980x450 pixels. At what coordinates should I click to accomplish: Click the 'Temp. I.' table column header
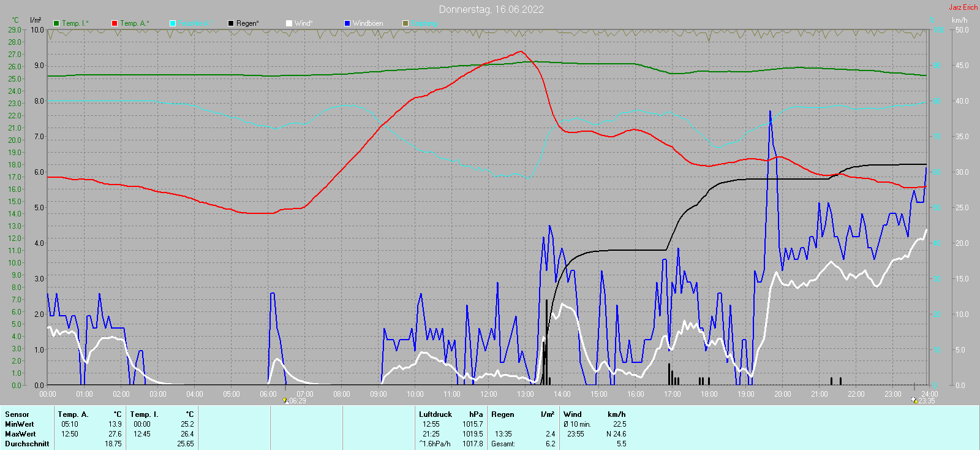[x=144, y=414]
